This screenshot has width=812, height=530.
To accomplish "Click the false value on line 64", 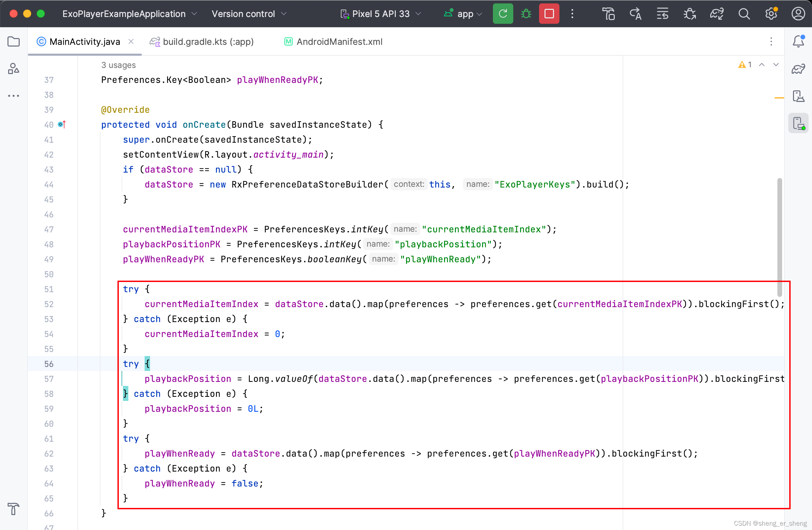I will tap(245, 483).
